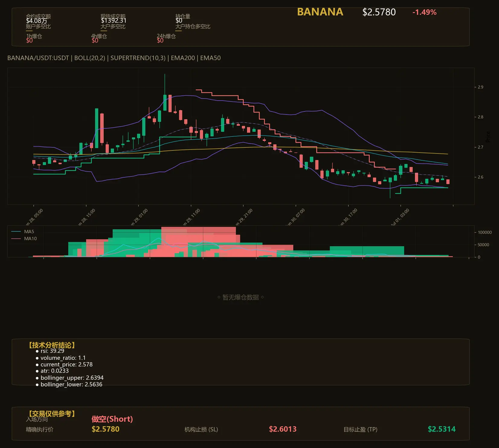Click the 大户持仓多空比 label
This screenshot has height=448, width=499.
point(193,26)
